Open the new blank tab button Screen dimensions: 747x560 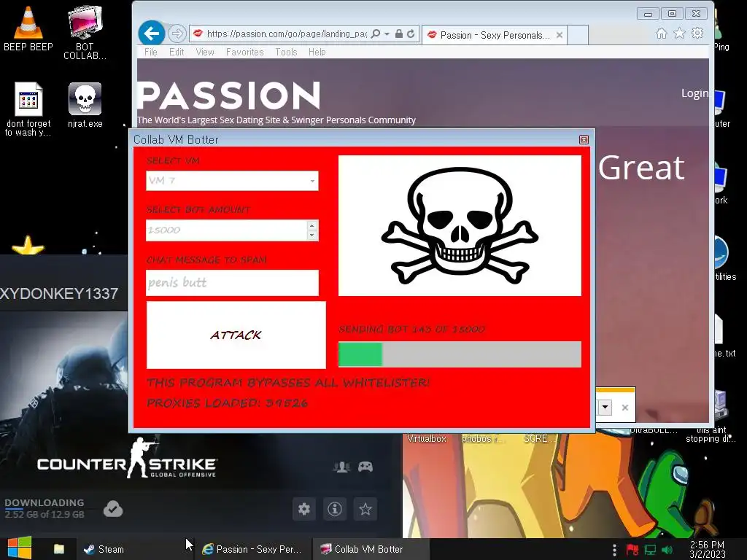pos(578,35)
